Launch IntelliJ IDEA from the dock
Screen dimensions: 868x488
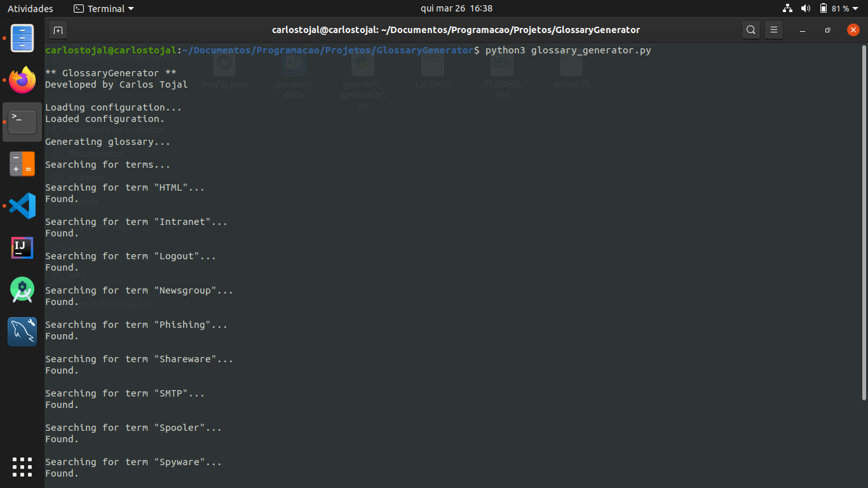tap(22, 248)
